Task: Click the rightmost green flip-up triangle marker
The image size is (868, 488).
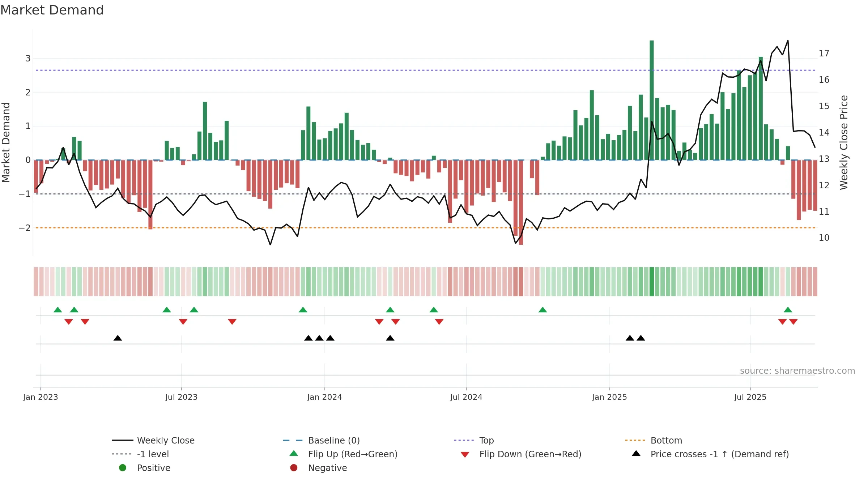Action: (x=788, y=310)
